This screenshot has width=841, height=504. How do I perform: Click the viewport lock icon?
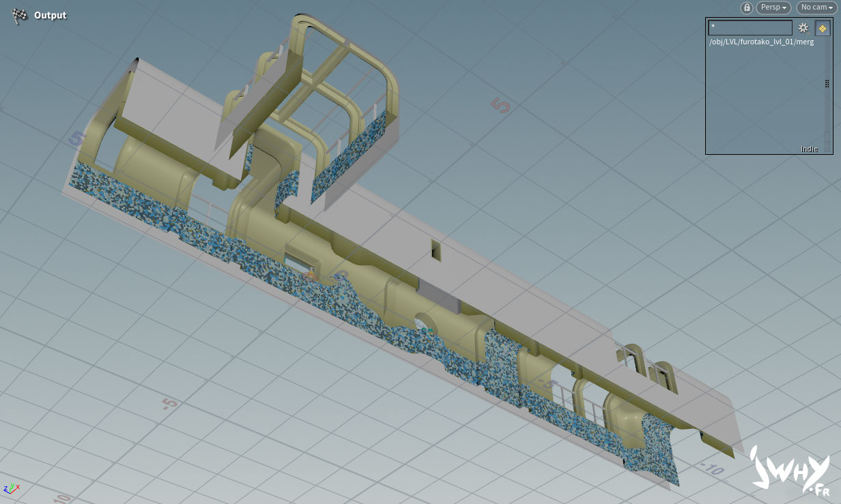(x=747, y=8)
